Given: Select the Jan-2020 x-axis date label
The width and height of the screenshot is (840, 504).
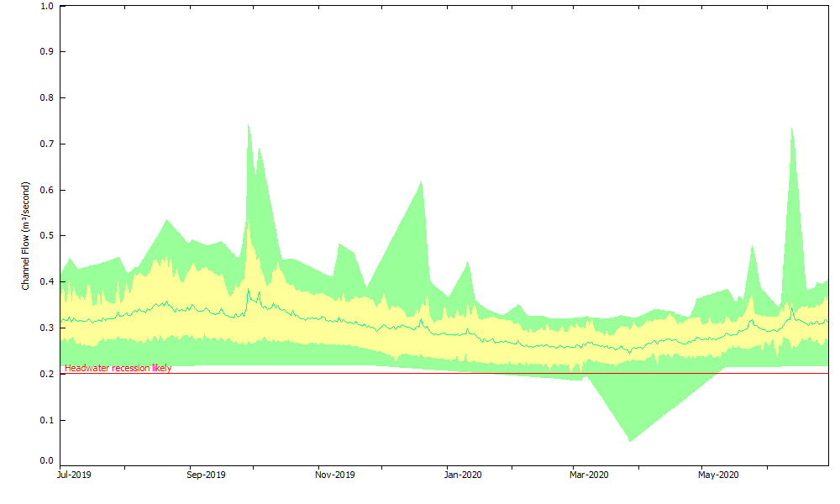Looking at the screenshot, I should point(463,475).
